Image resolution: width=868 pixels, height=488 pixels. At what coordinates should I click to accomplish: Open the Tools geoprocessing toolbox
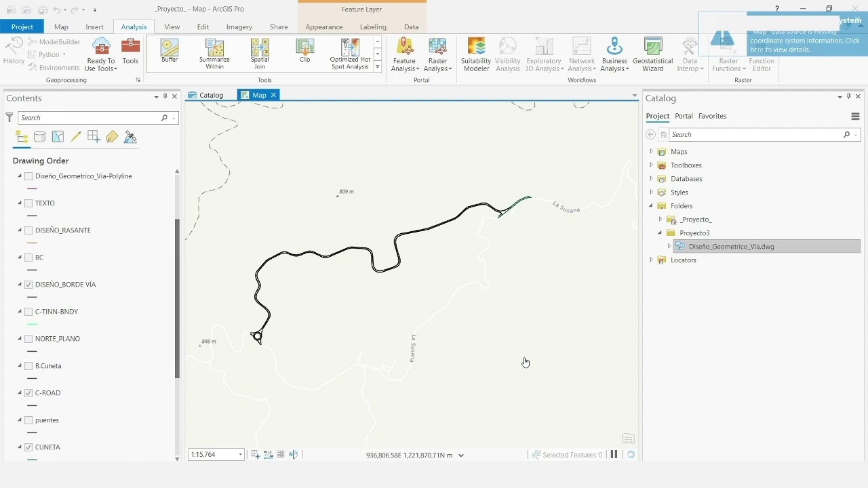tap(130, 52)
